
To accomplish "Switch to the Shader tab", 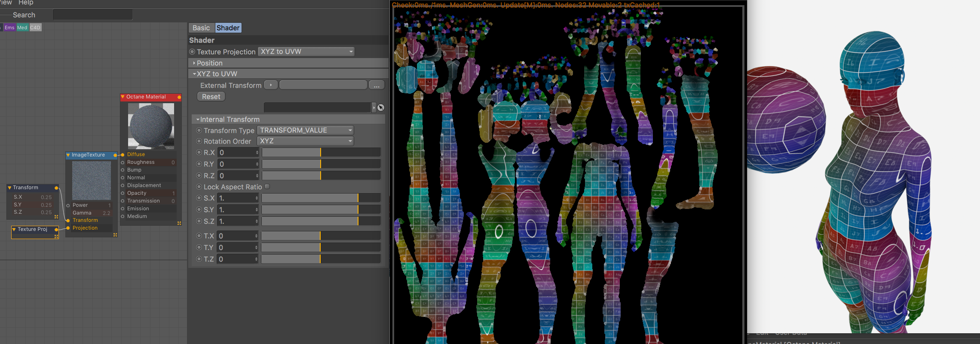I will pos(228,28).
